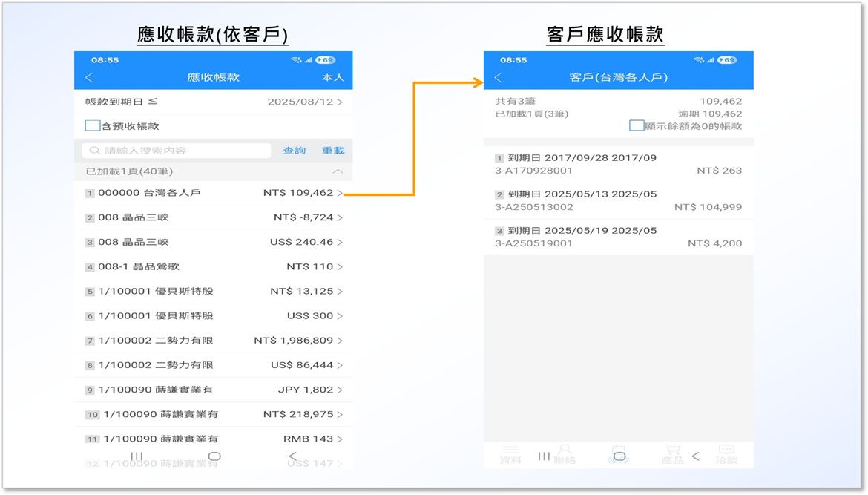868x495 pixels.
Task: Open date picker showing 2025/08/12
Action: tap(305, 102)
